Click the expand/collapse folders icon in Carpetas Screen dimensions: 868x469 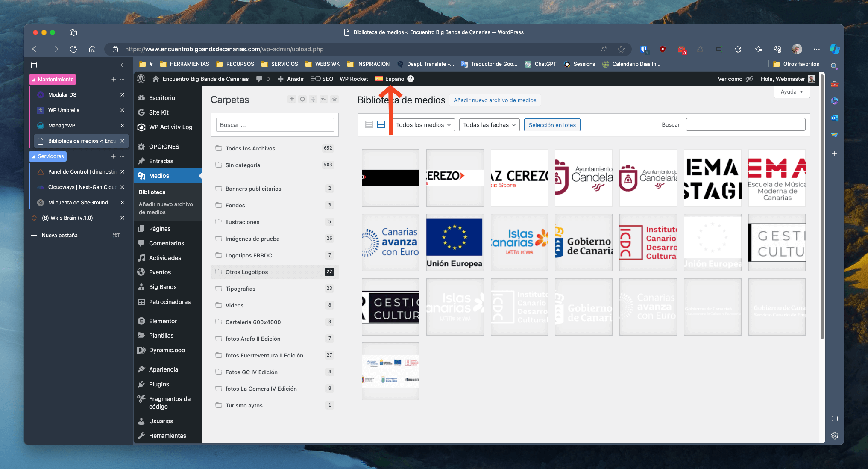(313, 99)
